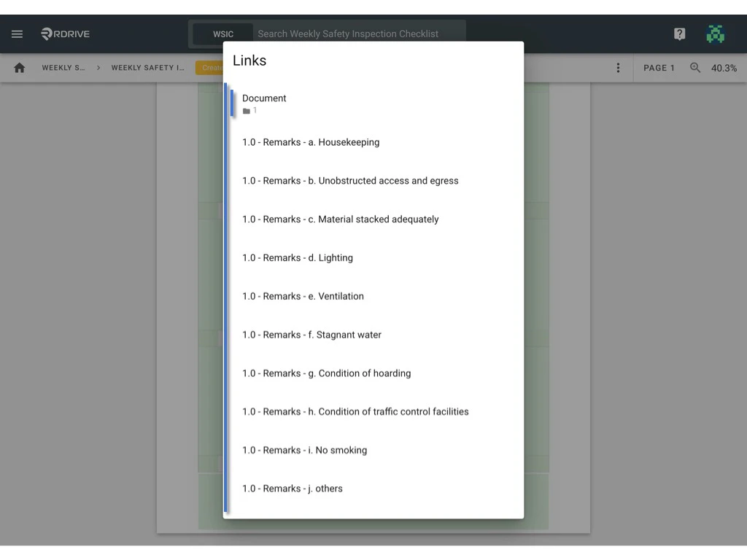Click the RDrive logo

pyautogui.click(x=65, y=34)
